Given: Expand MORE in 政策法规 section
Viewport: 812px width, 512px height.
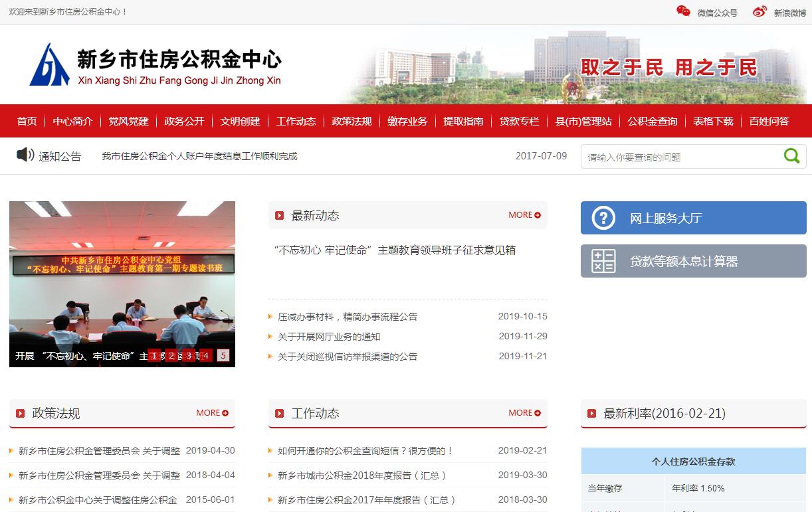Looking at the screenshot, I should 212,413.
